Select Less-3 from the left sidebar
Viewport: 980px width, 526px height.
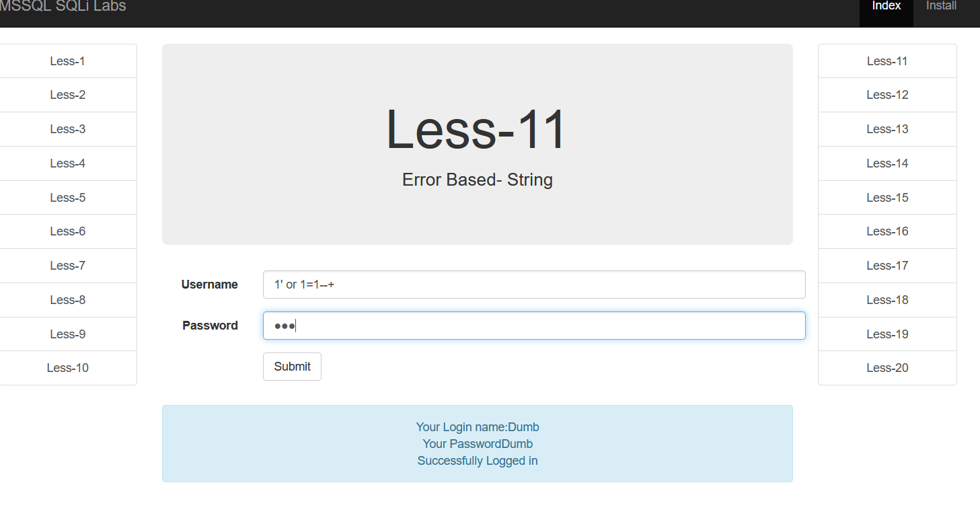pyautogui.click(x=67, y=128)
